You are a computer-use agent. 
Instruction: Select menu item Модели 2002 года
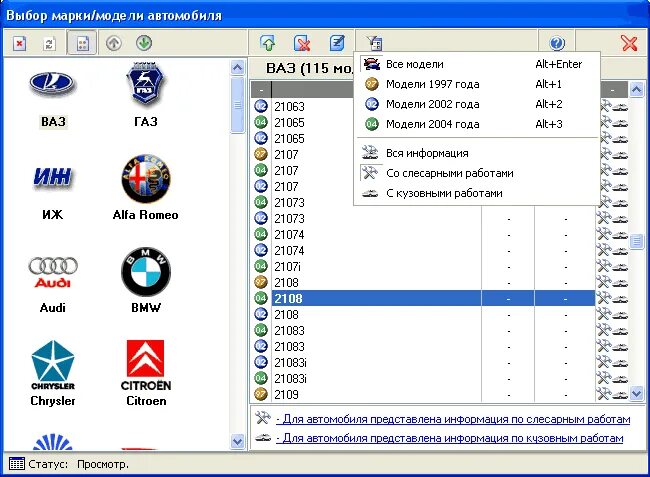click(477, 104)
